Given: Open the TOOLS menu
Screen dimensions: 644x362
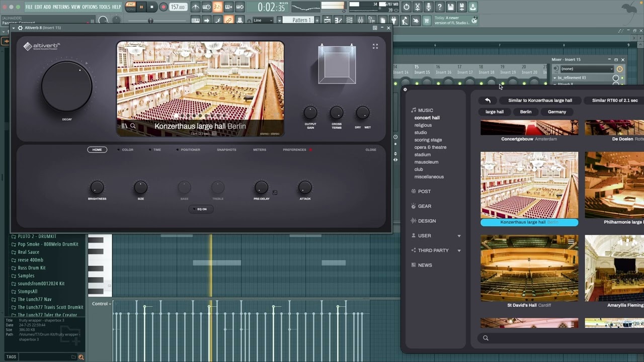Looking at the screenshot, I should click(105, 7).
